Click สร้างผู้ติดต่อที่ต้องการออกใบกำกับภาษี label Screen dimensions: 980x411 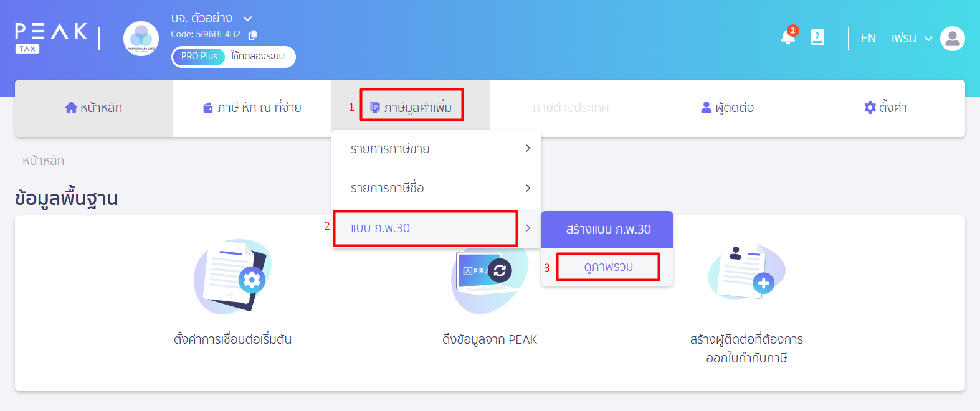(746, 349)
